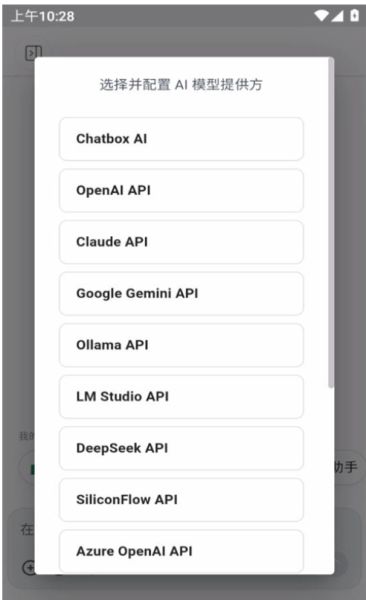Screen dimensions: 366x600
Task: Tap the plus icon at bottom-left
Action: coord(29,567)
